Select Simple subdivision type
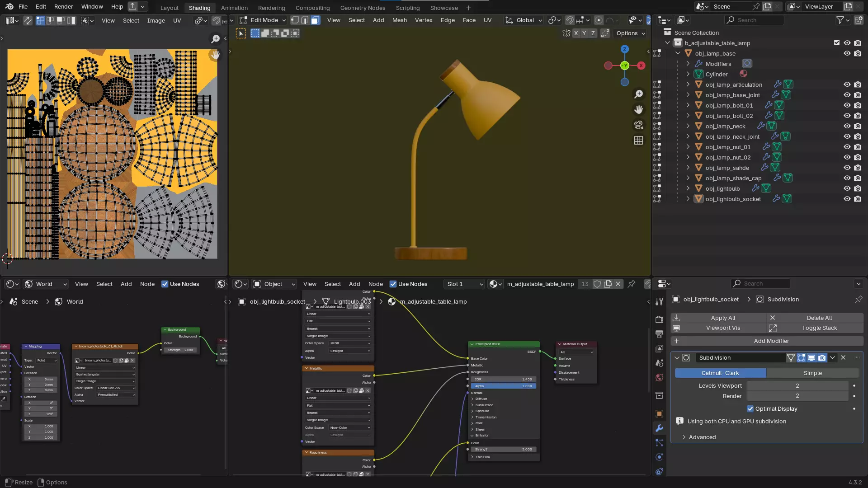Viewport: 868px width, 488px height. point(812,373)
